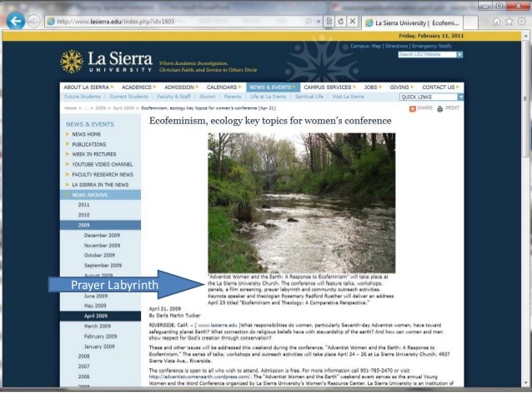Click the search magnifier in address bar
Image resolution: width=532 pixels, height=399 pixels.
click(x=309, y=22)
